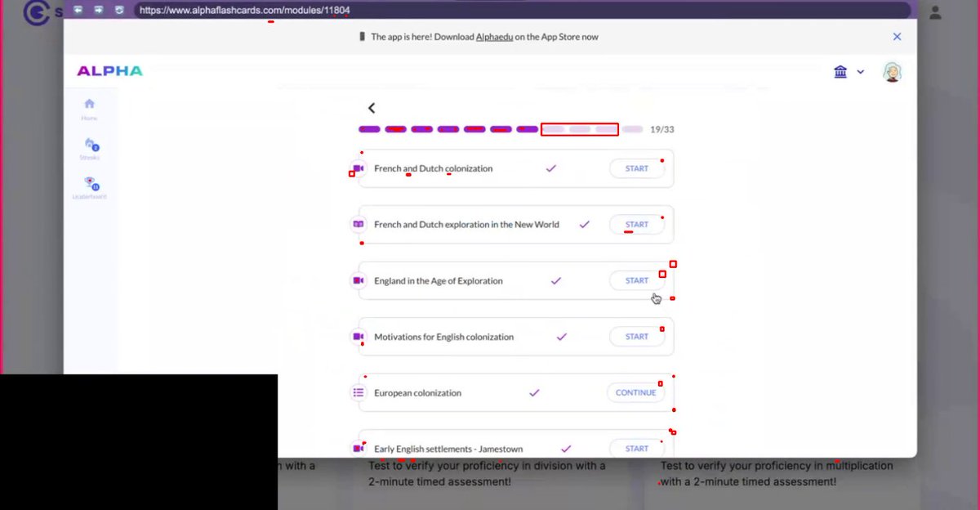Select the 'French and Dutch colonization' title text
Screen dimensions: 980x510
pyautogui.click(x=434, y=168)
